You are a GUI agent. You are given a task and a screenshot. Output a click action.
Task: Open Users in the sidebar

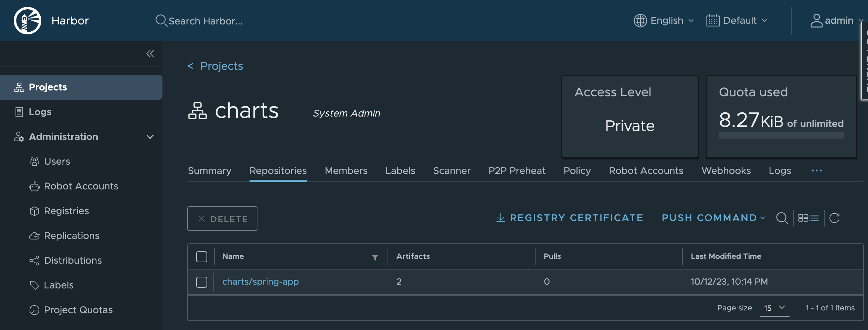(57, 162)
